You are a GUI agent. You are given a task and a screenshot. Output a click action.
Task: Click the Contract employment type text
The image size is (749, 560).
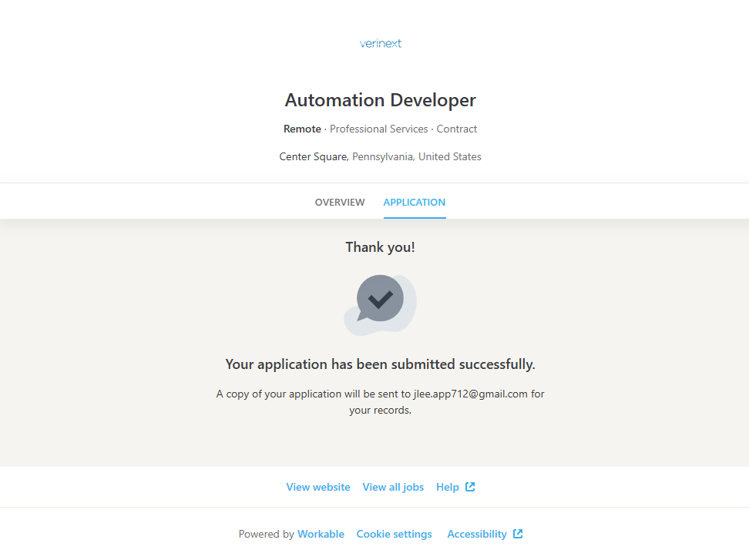click(457, 129)
